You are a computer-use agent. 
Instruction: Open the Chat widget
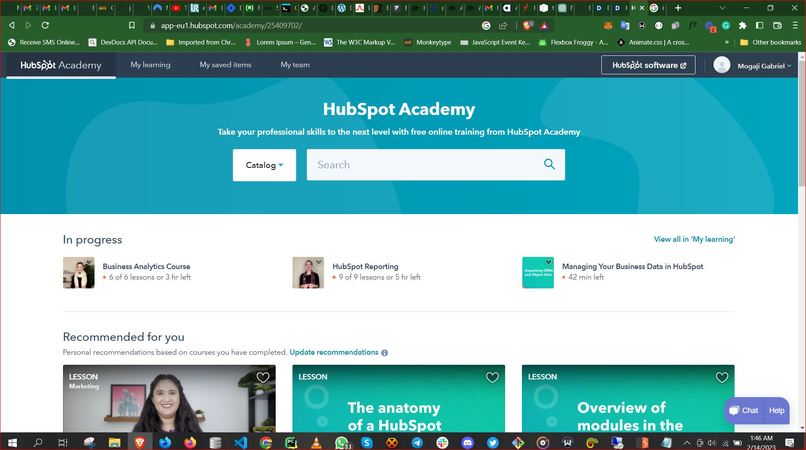pyautogui.click(x=743, y=410)
